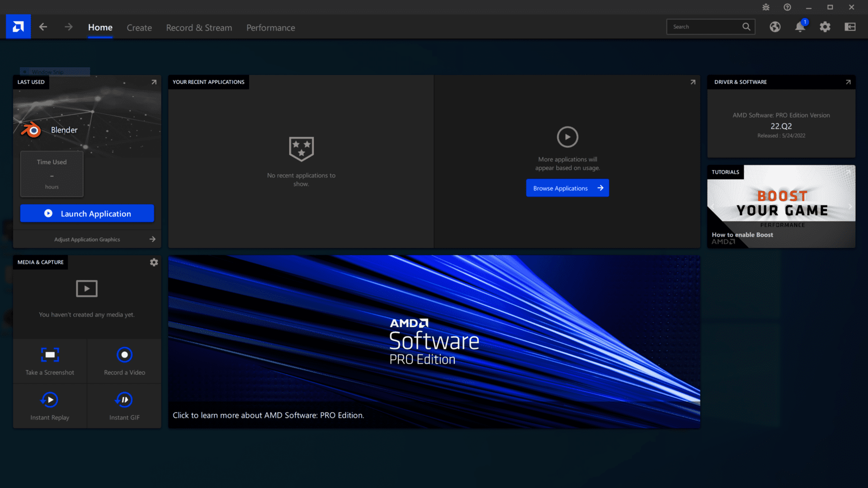
Task: Toggle the sidebar panel icon
Action: 850,27
